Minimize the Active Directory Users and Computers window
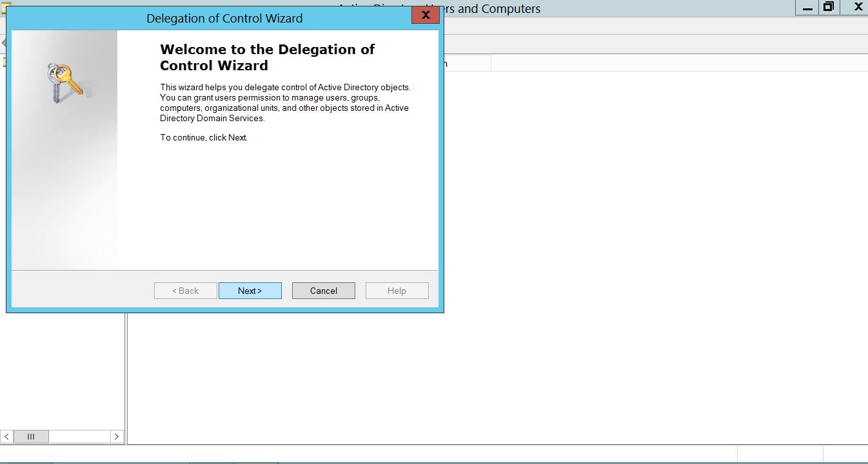Screen dimensions: 868x464 (807, 8)
